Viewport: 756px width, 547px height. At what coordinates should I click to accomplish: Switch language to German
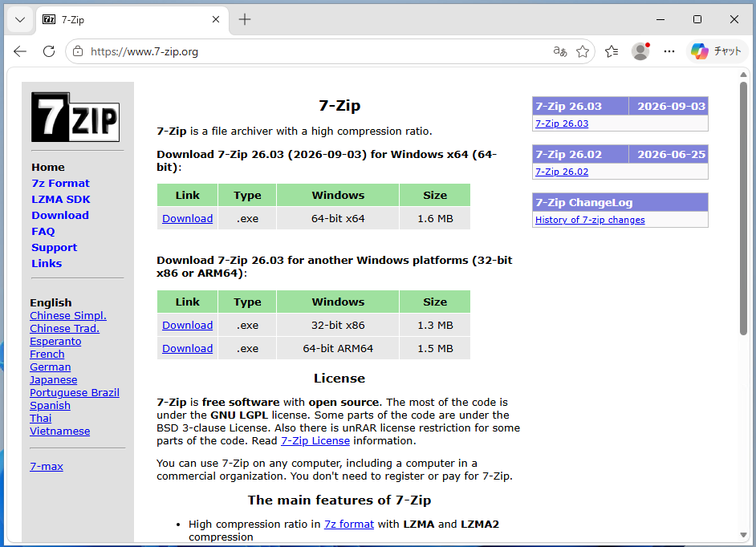pyautogui.click(x=50, y=367)
